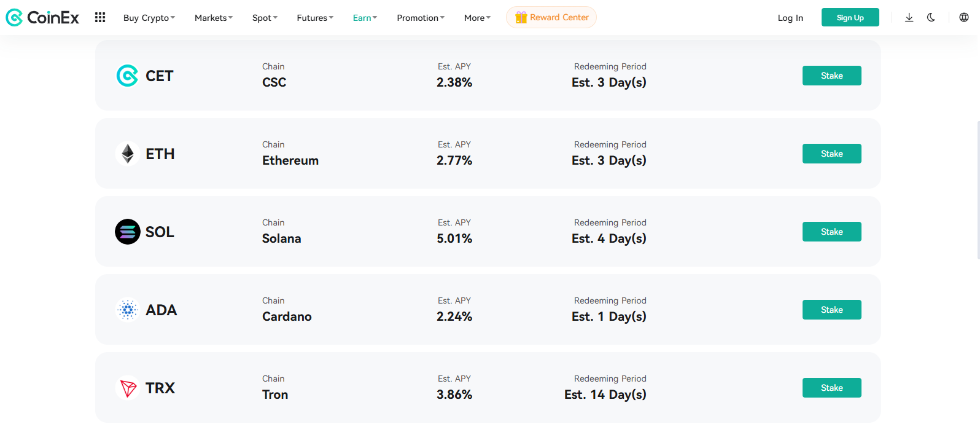Stake CET on CSC chain
Viewport: 980px width, 424px height.
[832, 76]
